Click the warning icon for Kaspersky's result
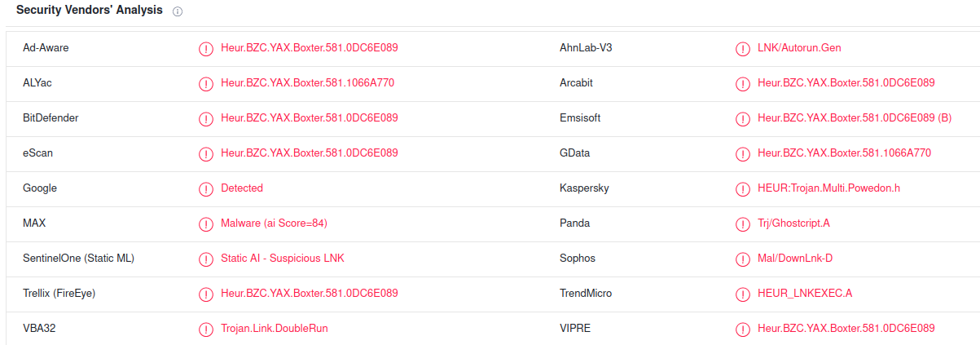This screenshot has height=345, width=980. pos(742,189)
